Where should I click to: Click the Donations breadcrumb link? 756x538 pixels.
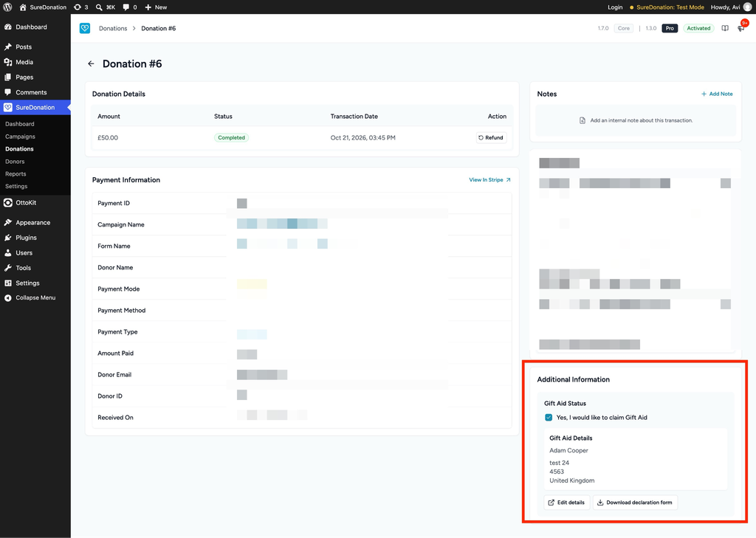113,29
